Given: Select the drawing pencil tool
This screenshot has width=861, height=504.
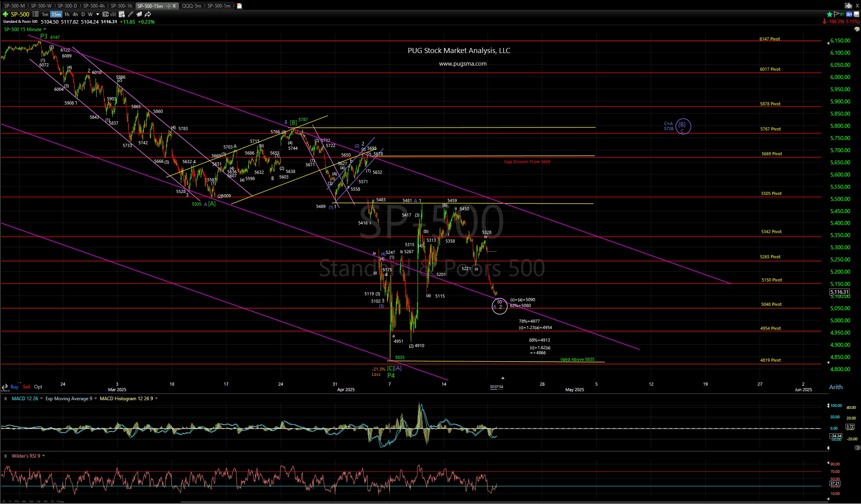Looking at the screenshot, I should (x=131, y=15).
